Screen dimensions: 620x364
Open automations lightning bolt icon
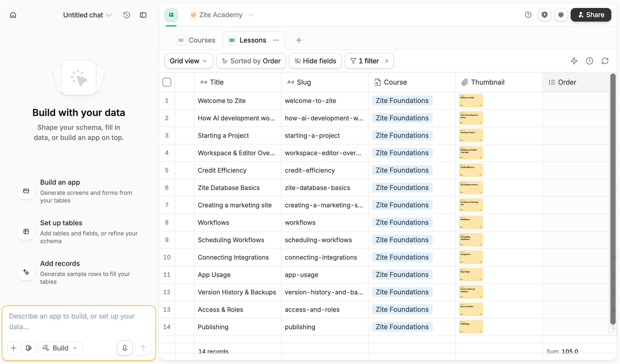[x=574, y=61]
